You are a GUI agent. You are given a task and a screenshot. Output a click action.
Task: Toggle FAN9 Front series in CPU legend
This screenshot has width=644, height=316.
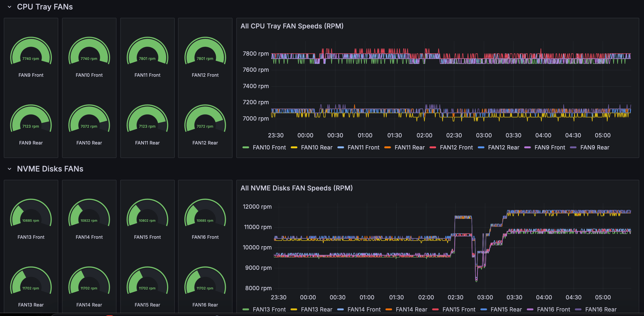[550, 148]
